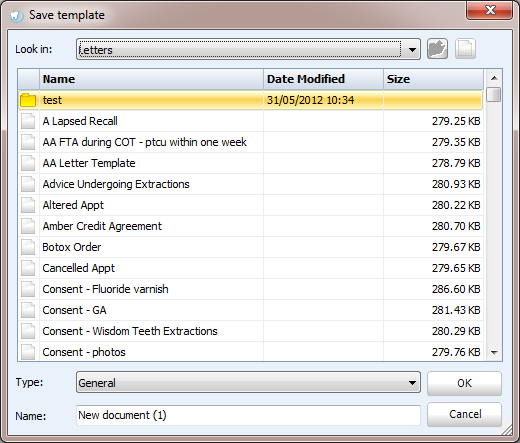Click the scrollbar up arrow
520x443 pixels.
click(494, 78)
